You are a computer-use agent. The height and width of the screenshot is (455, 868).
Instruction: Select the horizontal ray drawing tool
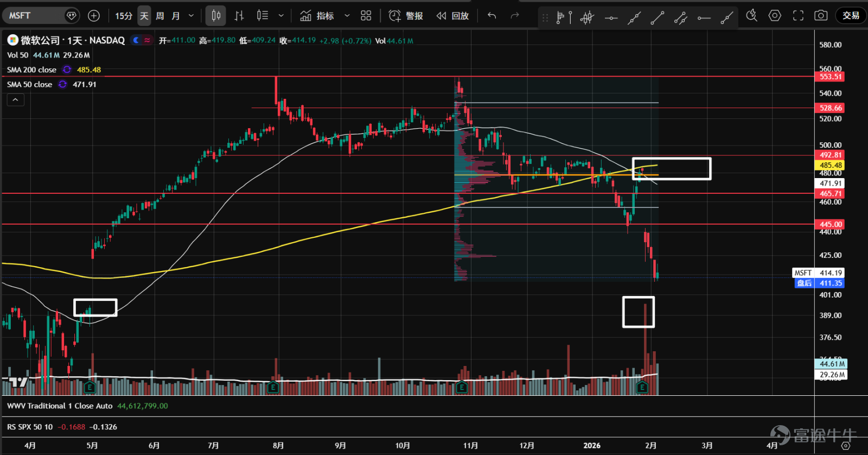pyautogui.click(x=704, y=18)
